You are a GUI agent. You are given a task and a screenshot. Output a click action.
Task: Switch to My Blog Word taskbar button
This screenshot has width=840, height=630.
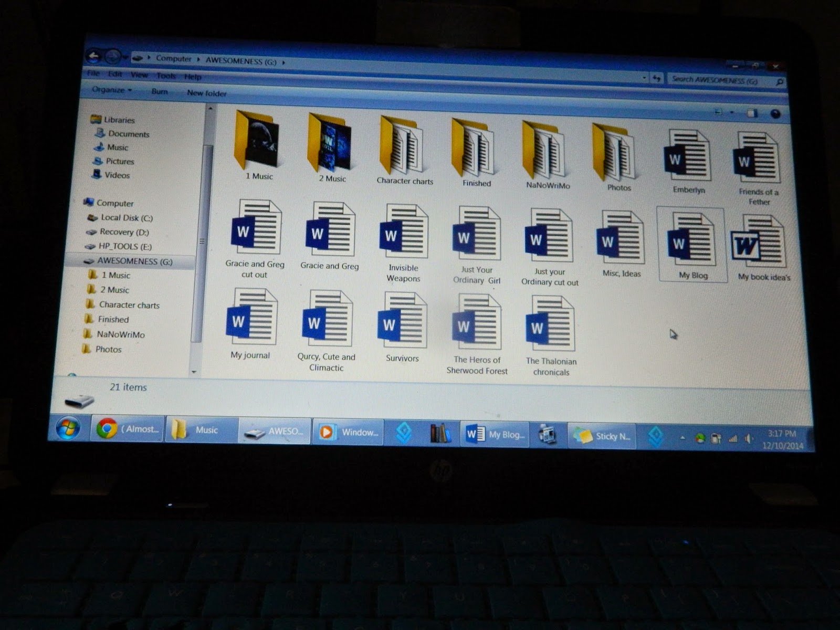point(495,434)
